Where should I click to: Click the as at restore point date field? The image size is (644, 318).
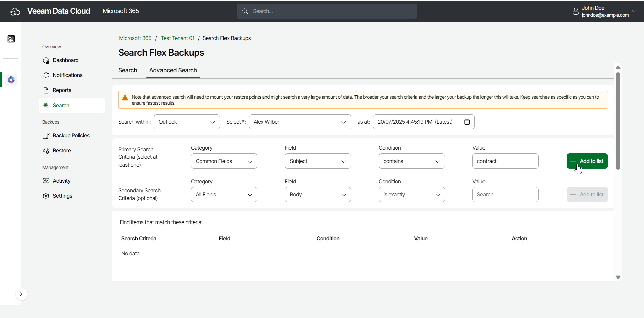pos(424,122)
